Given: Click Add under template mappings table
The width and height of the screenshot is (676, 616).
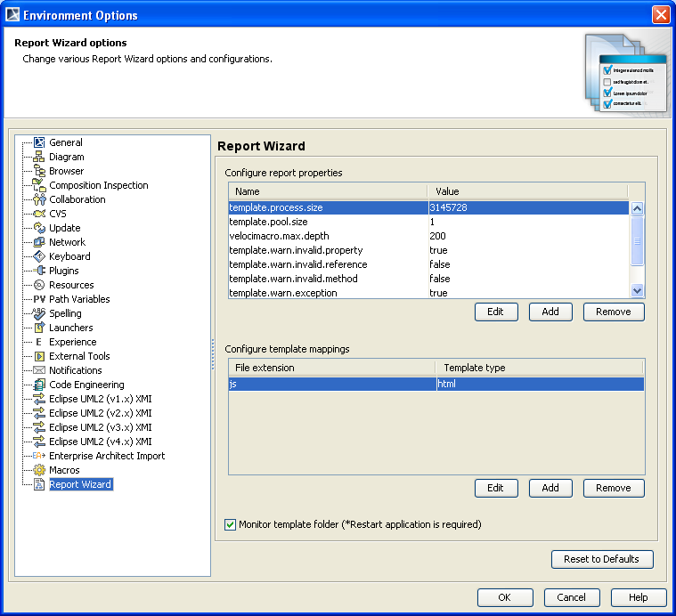Looking at the screenshot, I should (x=550, y=488).
